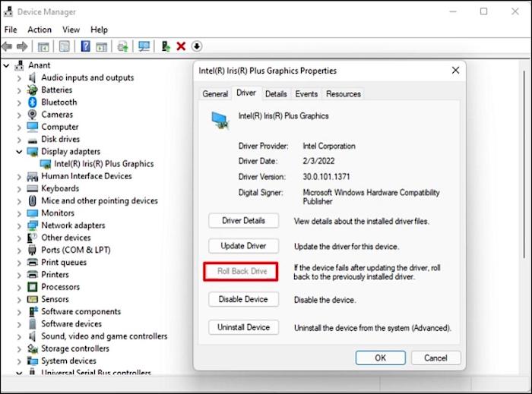The height and width of the screenshot is (394, 532).
Task: Open the View menu
Action: point(71,30)
